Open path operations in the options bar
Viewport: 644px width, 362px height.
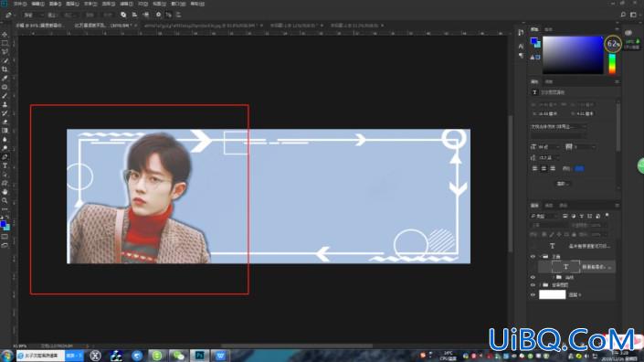pos(123,15)
